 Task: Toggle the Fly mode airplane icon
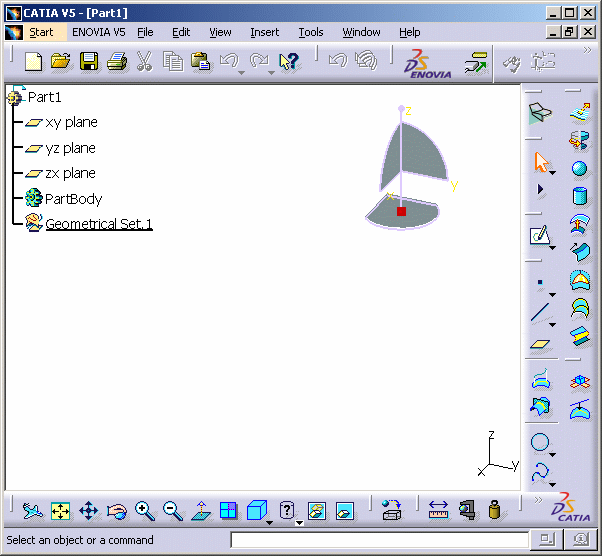point(32,511)
